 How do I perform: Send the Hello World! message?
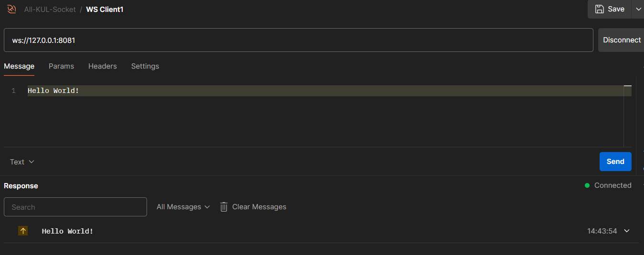click(x=615, y=162)
